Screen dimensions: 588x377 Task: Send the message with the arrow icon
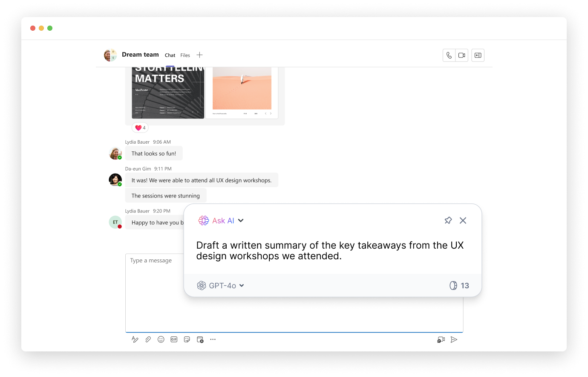point(454,339)
